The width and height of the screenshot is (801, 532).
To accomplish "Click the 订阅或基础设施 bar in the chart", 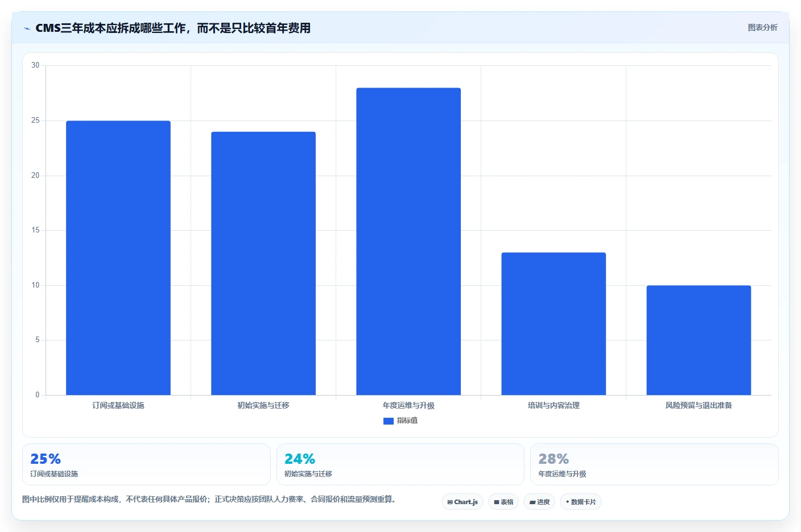I will pyautogui.click(x=118, y=258).
